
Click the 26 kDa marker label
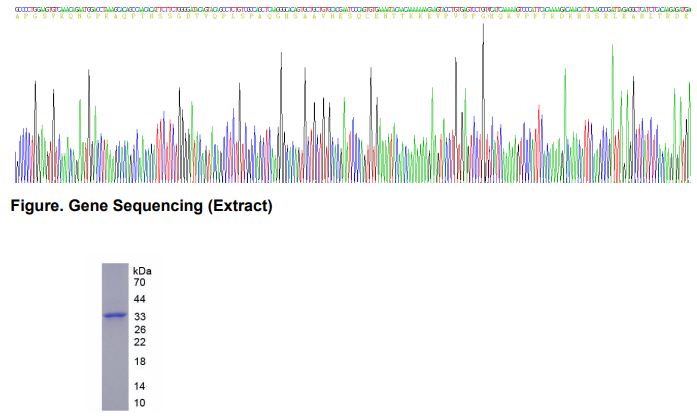tap(140, 330)
